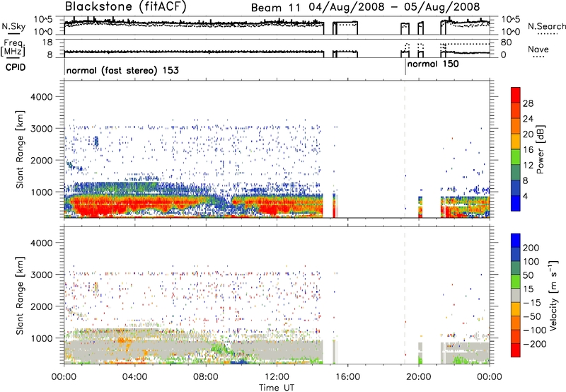Click the 18 tick on the frequency axis
566x392 pixels.
tap(47, 42)
